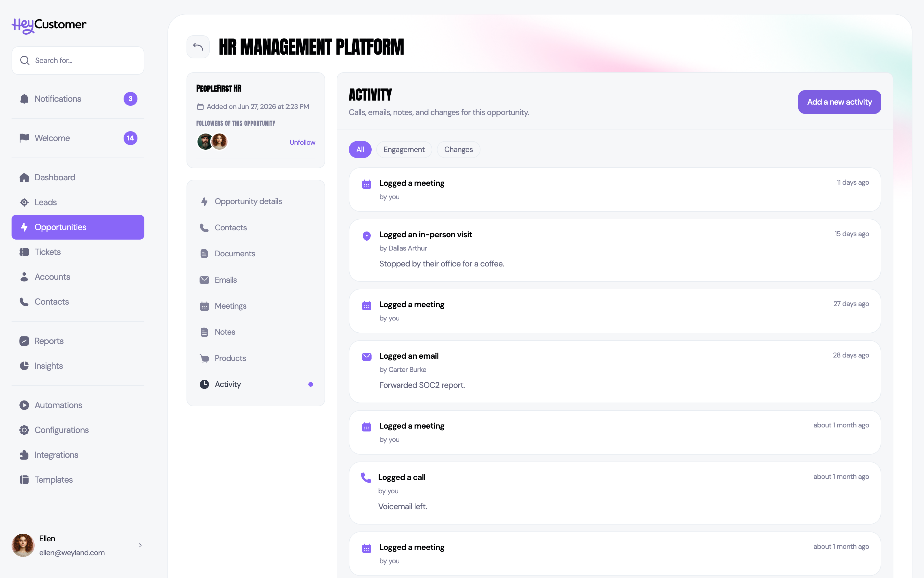Open the opportunity Contacts section
This screenshot has width=924, height=578.
(x=256, y=228)
